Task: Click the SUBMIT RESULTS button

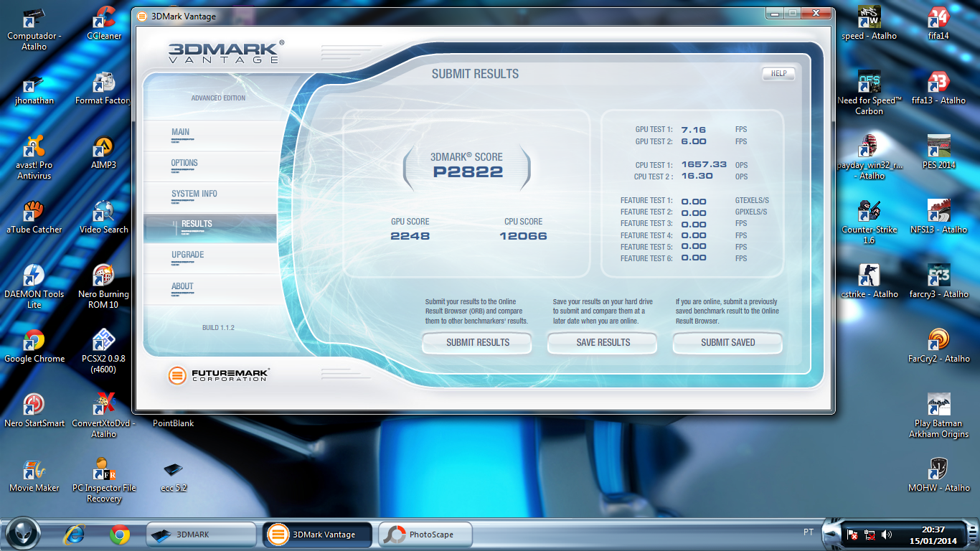Action: pos(477,343)
